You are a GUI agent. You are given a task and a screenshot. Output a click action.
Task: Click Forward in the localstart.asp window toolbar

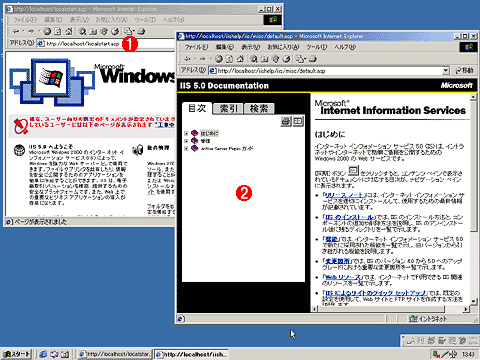(x=31, y=31)
